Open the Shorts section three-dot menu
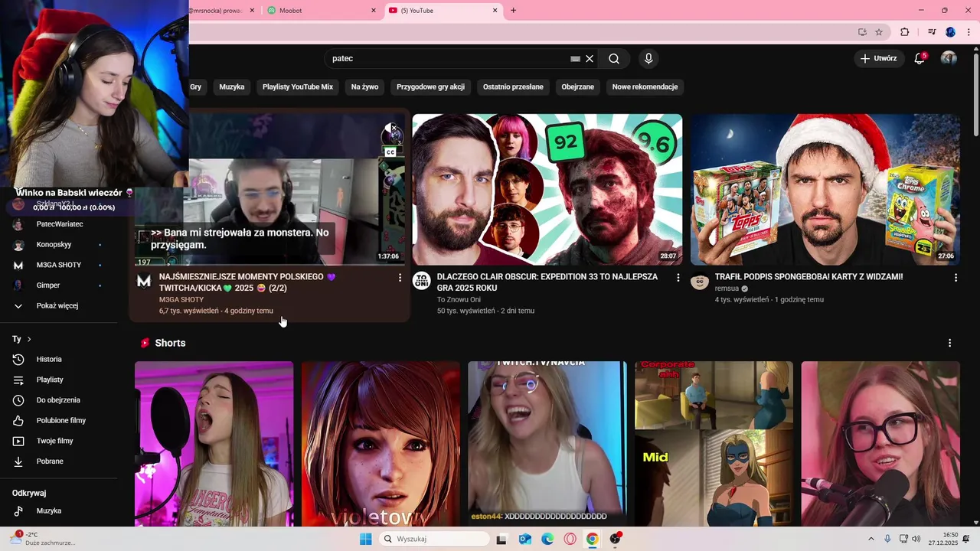Image resolution: width=980 pixels, height=551 pixels. click(950, 344)
